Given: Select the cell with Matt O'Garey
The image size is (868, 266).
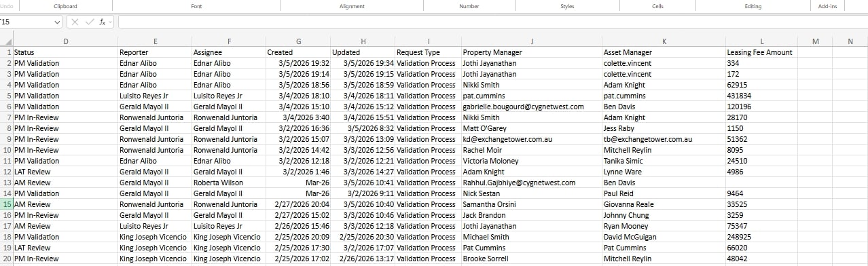Looking at the screenshot, I should coord(531,128).
